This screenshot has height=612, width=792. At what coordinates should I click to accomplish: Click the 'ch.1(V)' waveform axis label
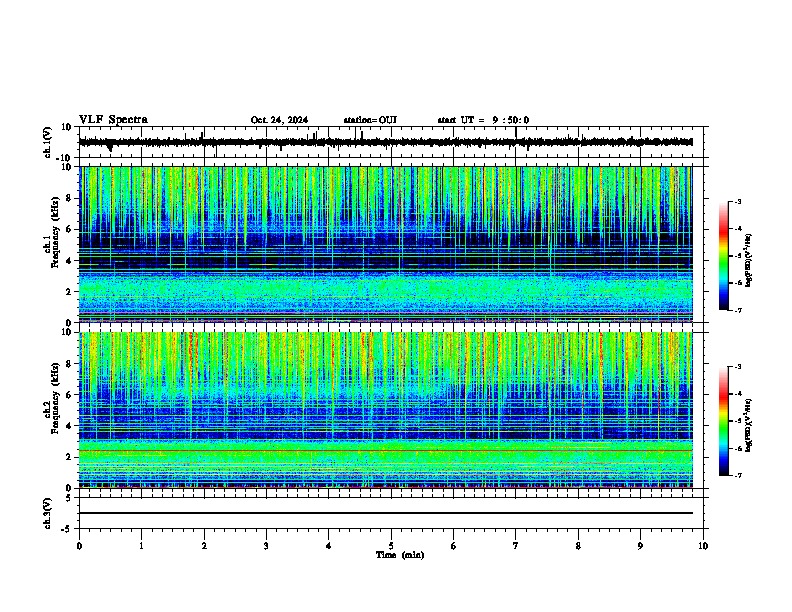pyautogui.click(x=48, y=142)
